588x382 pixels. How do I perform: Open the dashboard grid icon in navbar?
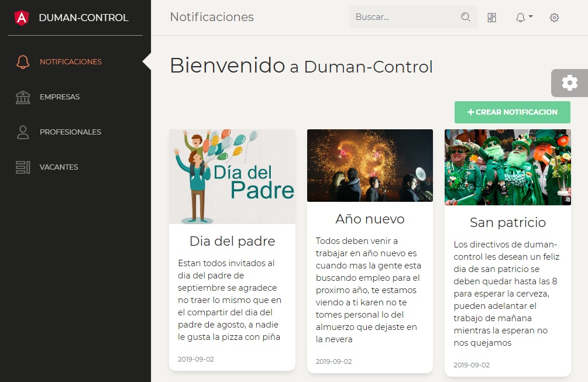tap(491, 18)
